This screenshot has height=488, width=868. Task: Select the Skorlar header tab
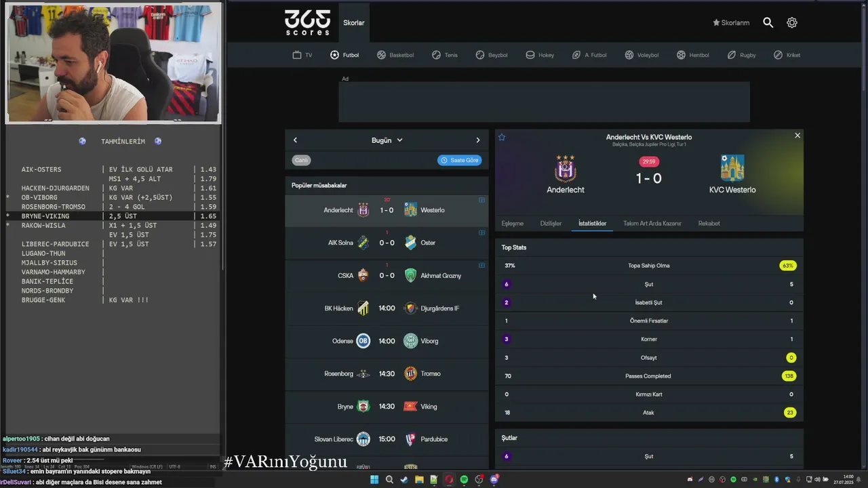coord(354,22)
